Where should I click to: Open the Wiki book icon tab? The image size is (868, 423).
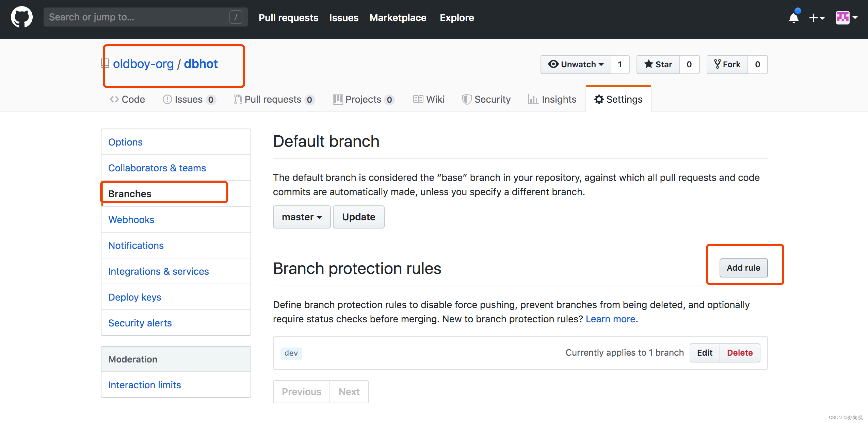[x=418, y=99]
